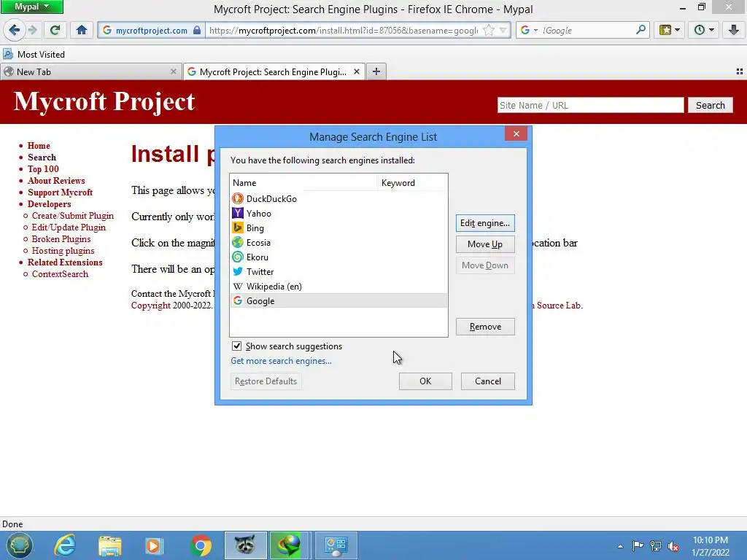This screenshot has width=747, height=560.
Task: Click the muted volume tray icon
Action: click(x=673, y=546)
